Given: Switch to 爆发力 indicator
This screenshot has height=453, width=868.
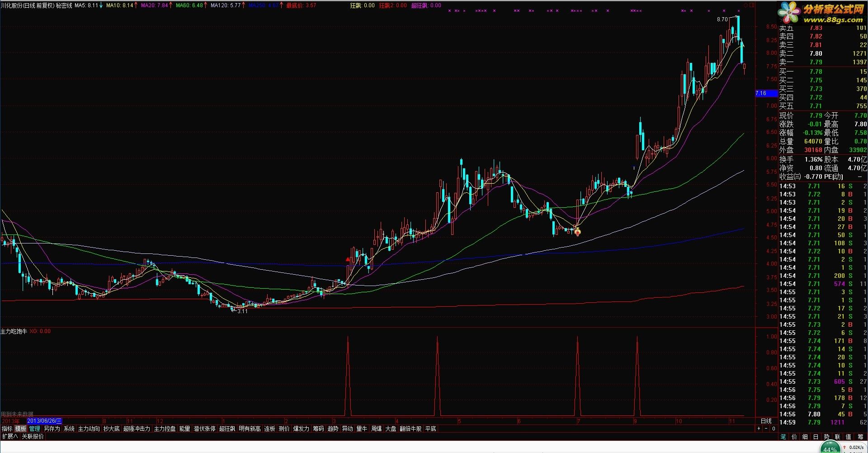Looking at the screenshot, I should pos(301,429).
